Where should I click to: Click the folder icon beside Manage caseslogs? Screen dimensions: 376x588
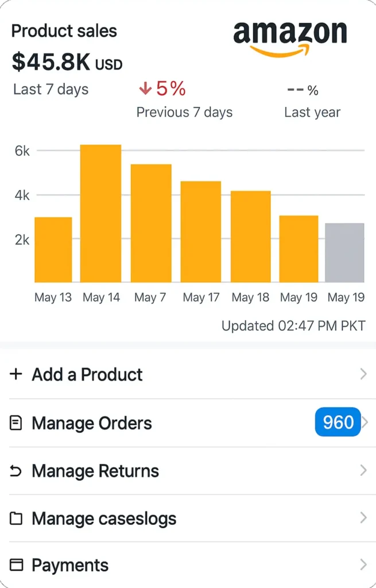15,519
